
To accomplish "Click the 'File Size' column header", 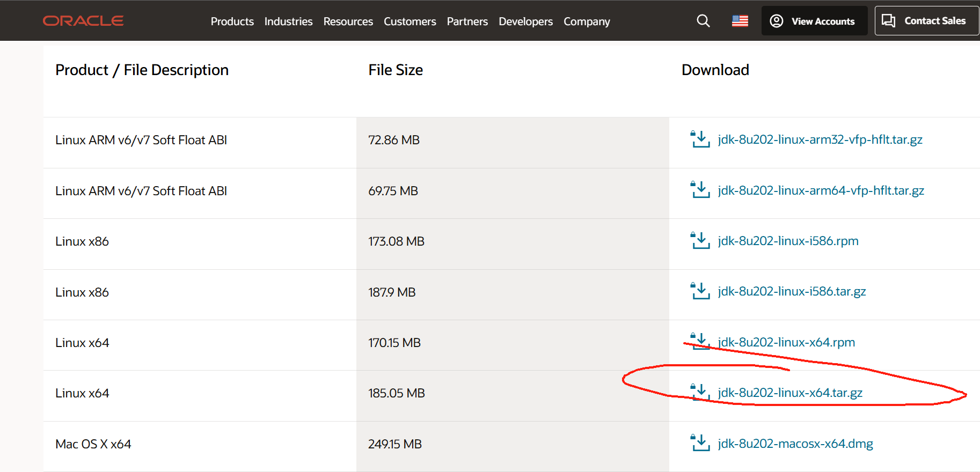I will coord(396,70).
